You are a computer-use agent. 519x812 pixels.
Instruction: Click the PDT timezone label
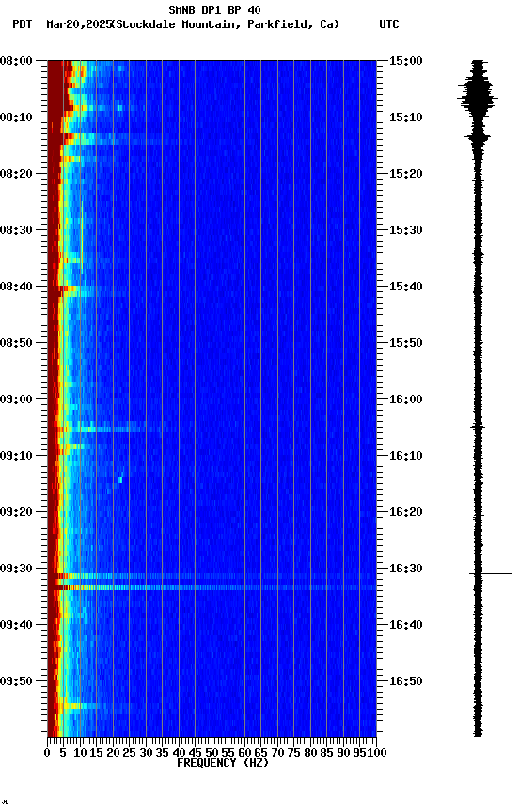point(23,24)
